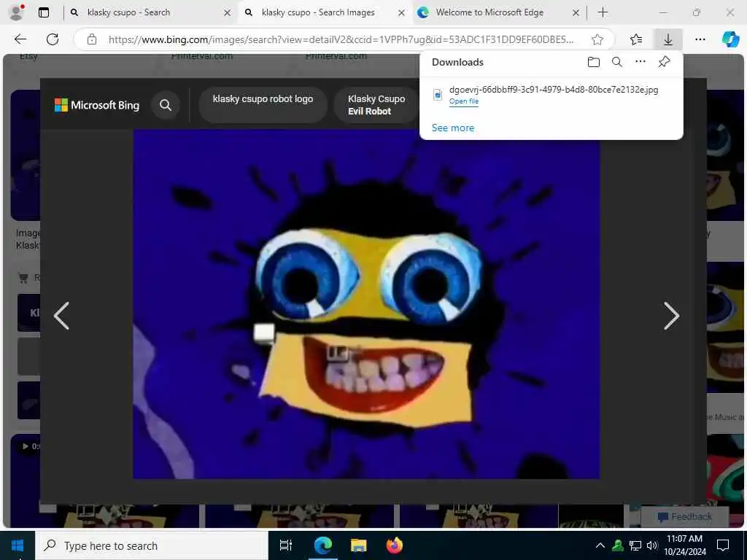
Task: Search downloads with the magnifier icon
Action: click(x=617, y=62)
